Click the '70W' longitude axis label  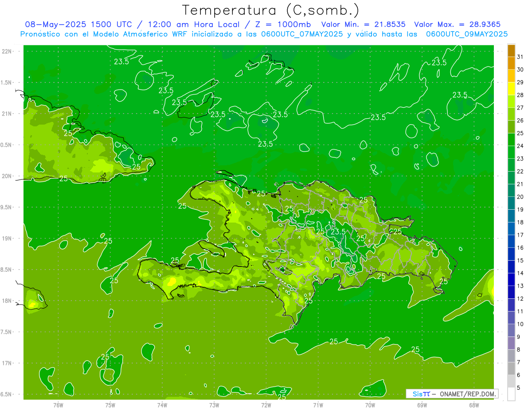(x=370, y=405)
